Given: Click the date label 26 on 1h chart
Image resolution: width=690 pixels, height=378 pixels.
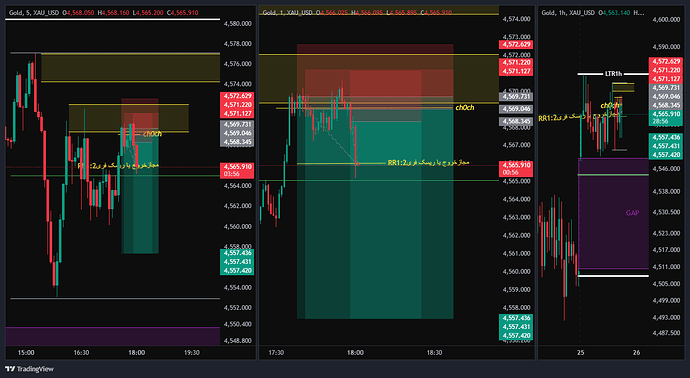Looking at the screenshot, I should [636, 352].
